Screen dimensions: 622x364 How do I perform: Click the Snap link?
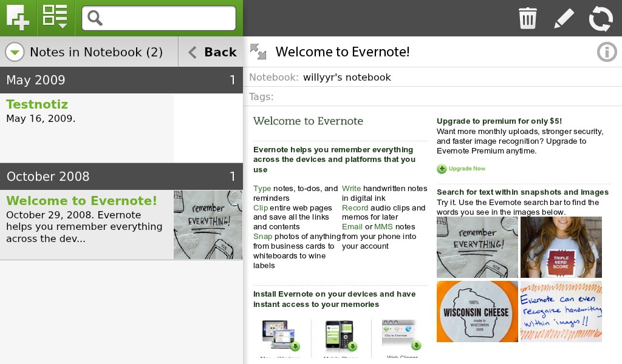[262, 237]
